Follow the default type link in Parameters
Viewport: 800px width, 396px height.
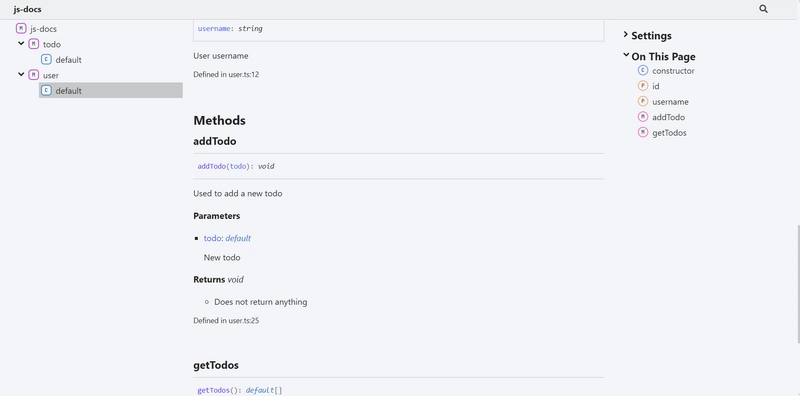(x=238, y=238)
